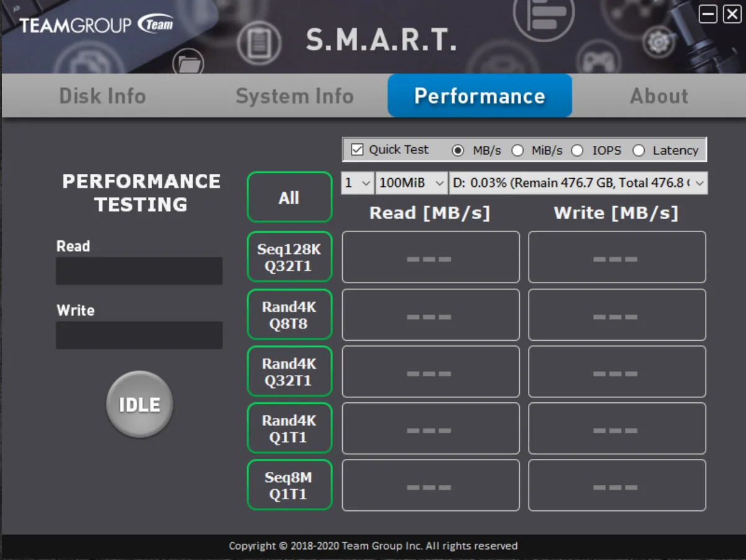
Task: Run the Rand4K Q1T1 test
Action: [x=289, y=428]
